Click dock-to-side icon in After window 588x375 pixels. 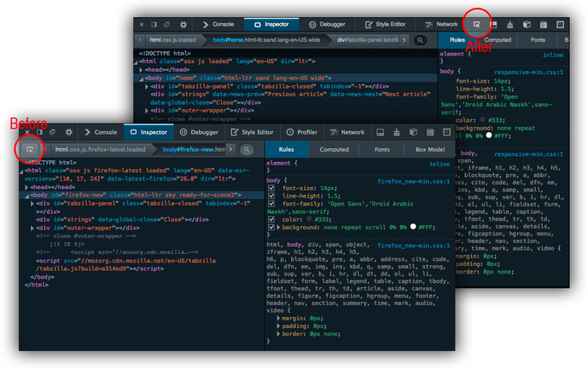pos(154,25)
